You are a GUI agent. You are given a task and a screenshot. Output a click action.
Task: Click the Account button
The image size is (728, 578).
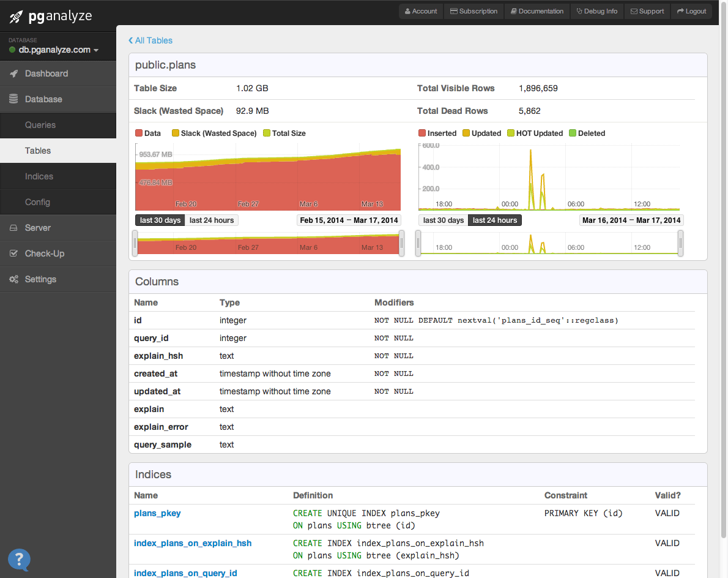[421, 11]
